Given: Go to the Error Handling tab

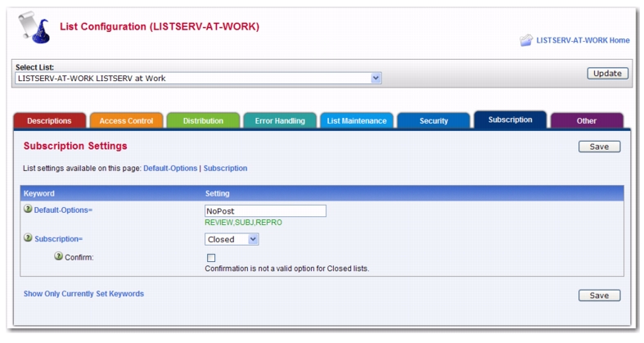Looking at the screenshot, I should tap(280, 121).
